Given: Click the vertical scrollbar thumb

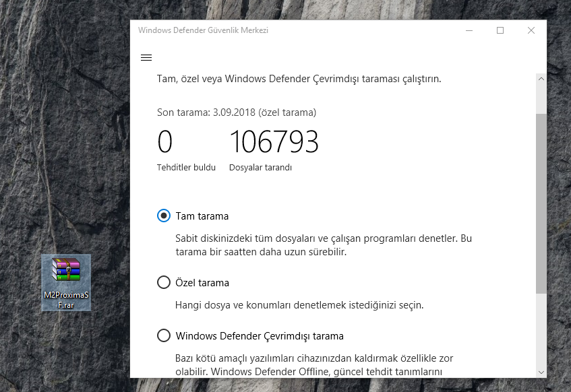Looking at the screenshot, I should point(541,203).
